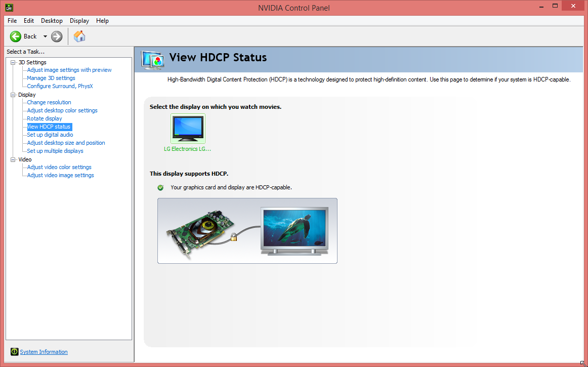
Task: Open Rotate display page
Action: point(44,118)
